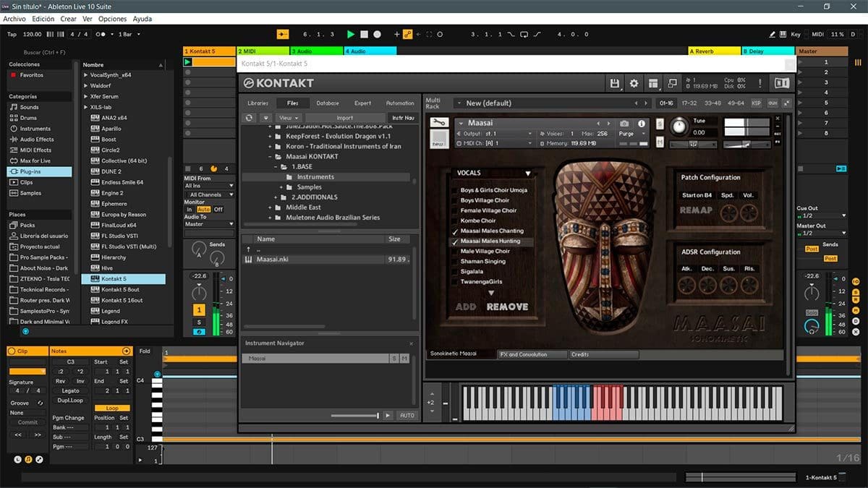Check Boys Village Choir option
The width and height of the screenshot is (868, 488).
click(455, 200)
